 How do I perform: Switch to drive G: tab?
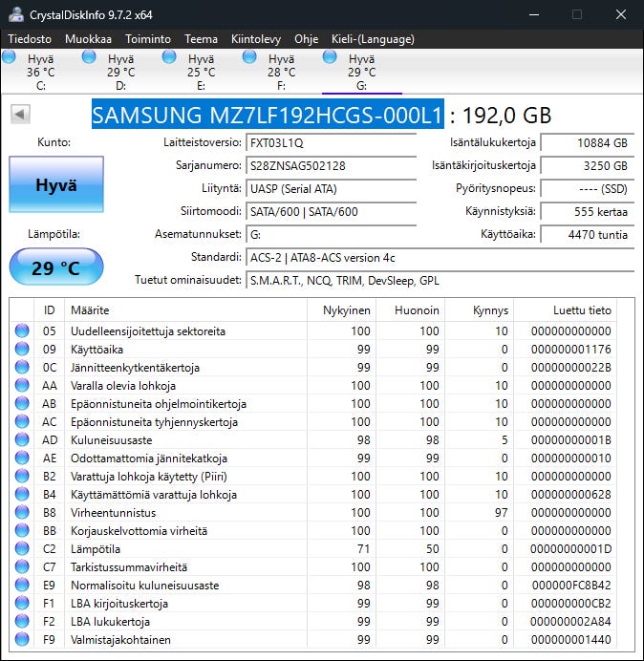[x=361, y=72]
